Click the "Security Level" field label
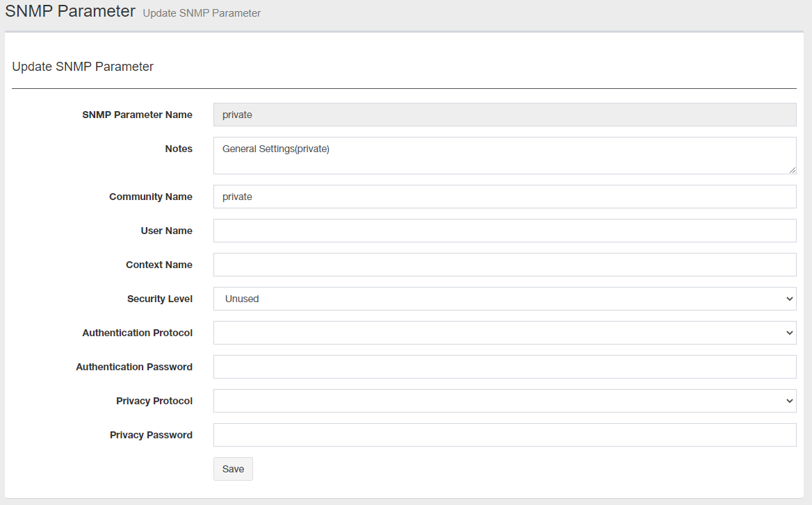812x505 pixels. tap(160, 299)
